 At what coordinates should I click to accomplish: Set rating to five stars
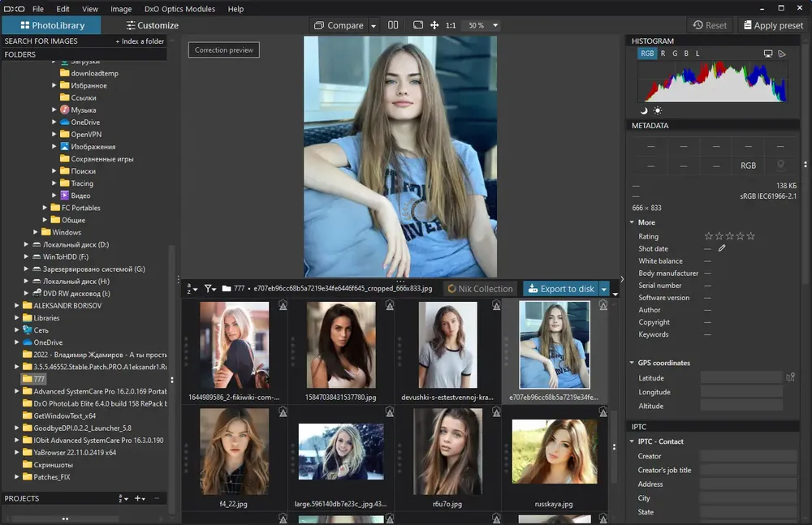(750, 236)
